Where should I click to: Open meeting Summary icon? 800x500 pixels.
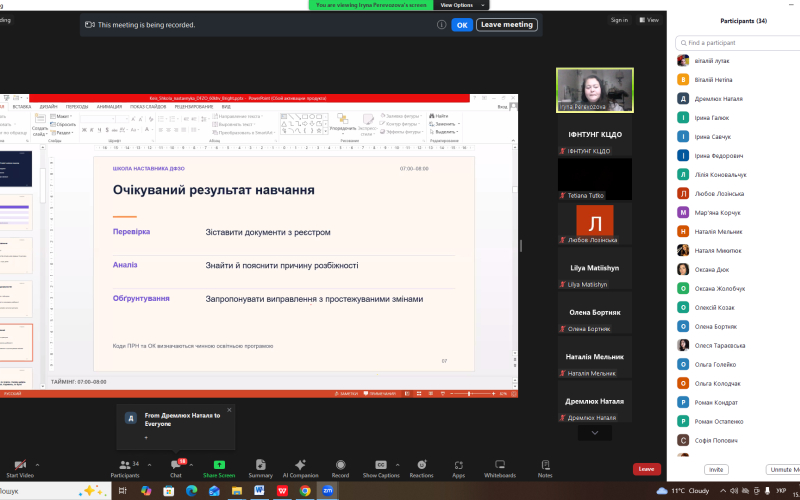tap(260, 465)
